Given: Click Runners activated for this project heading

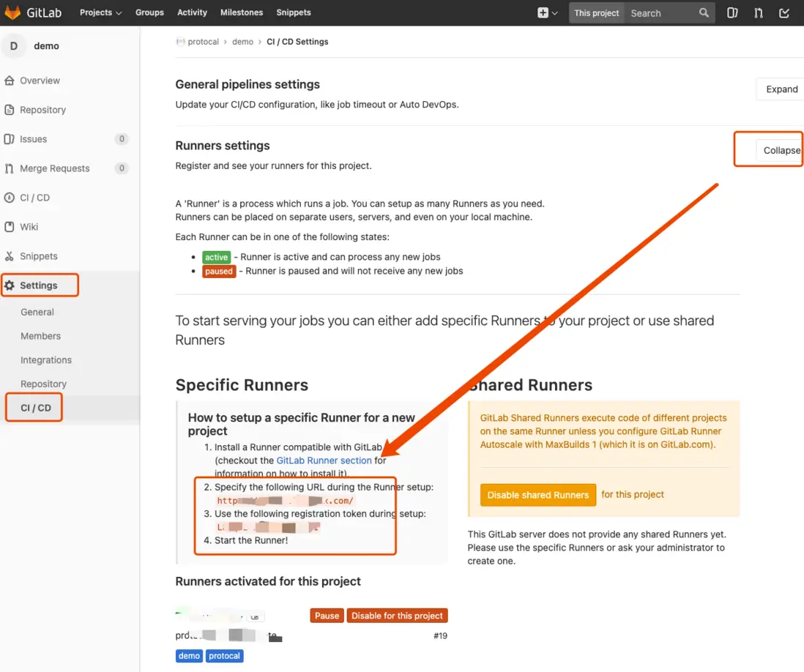Looking at the screenshot, I should [x=268, y=581].
